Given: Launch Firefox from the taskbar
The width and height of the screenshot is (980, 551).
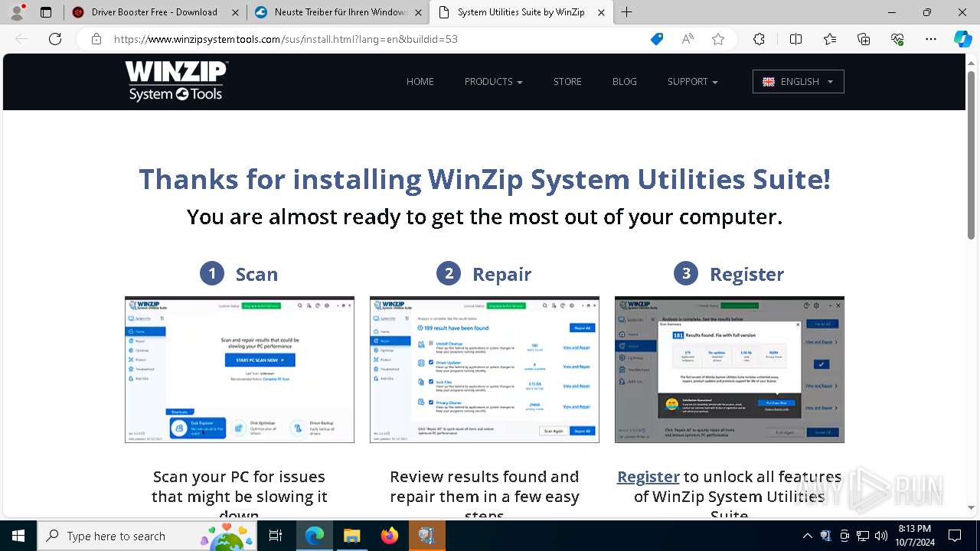Looking at the screenshot, I should pos(390,536).
